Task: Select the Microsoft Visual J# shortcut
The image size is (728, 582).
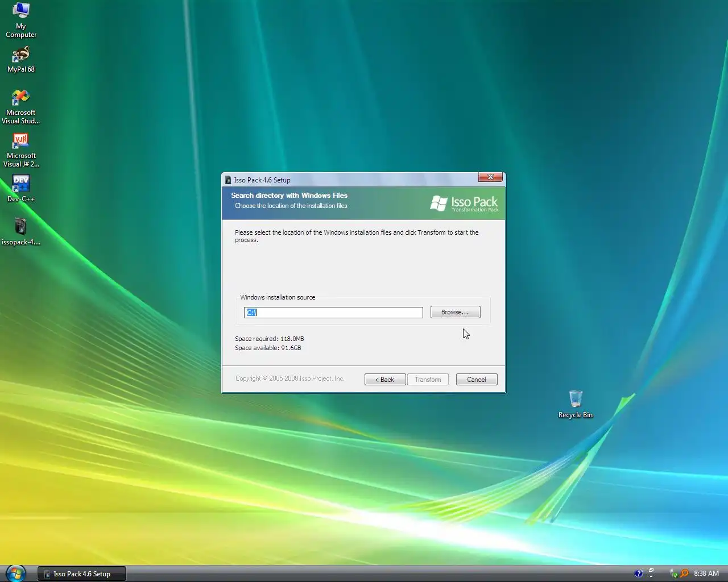Action: click(x=21, y=150)
